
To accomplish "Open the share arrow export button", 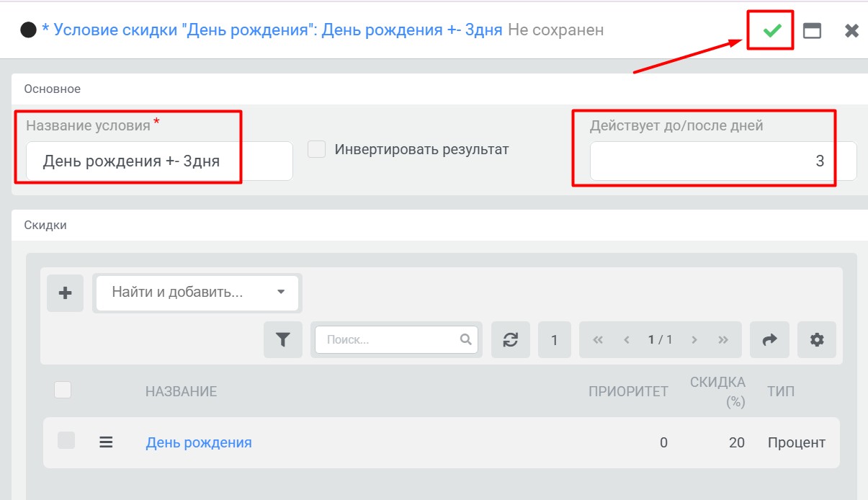I will 770,340.
